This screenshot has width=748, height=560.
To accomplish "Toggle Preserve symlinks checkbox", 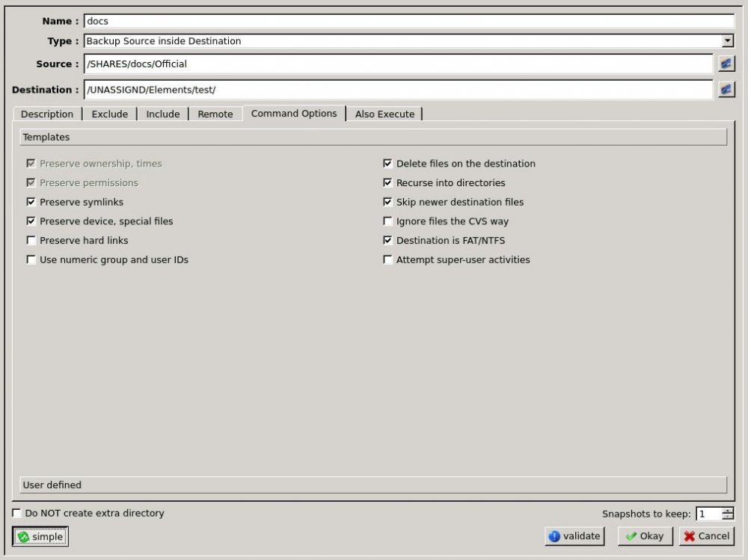I will 31,202.
